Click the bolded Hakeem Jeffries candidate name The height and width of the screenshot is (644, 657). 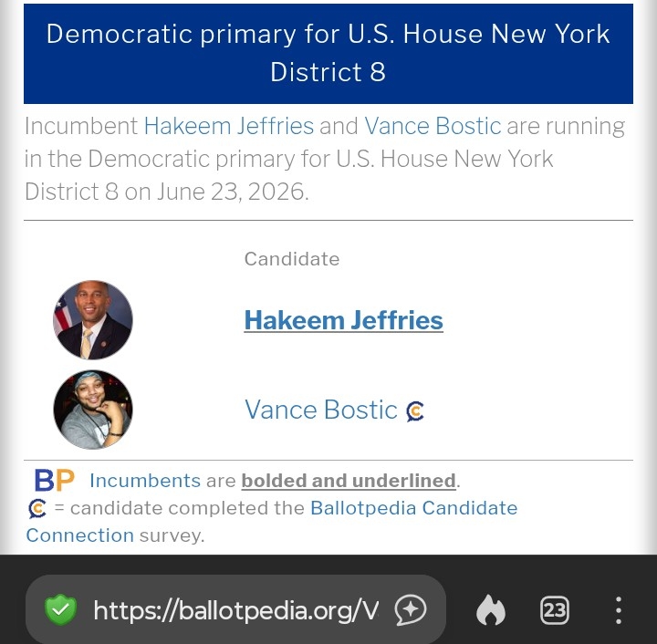click(x=343, y=320)
